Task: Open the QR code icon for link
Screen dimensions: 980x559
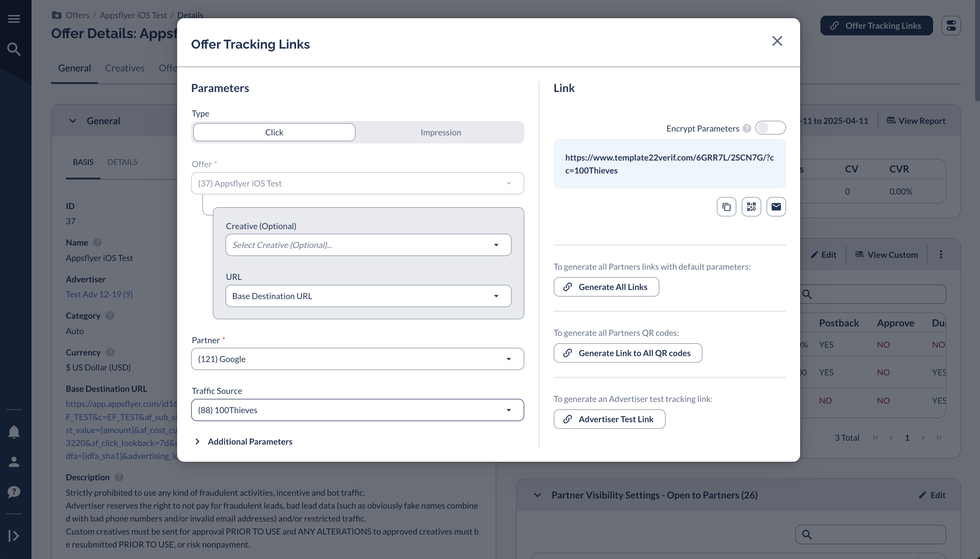Action: [751, 207]
